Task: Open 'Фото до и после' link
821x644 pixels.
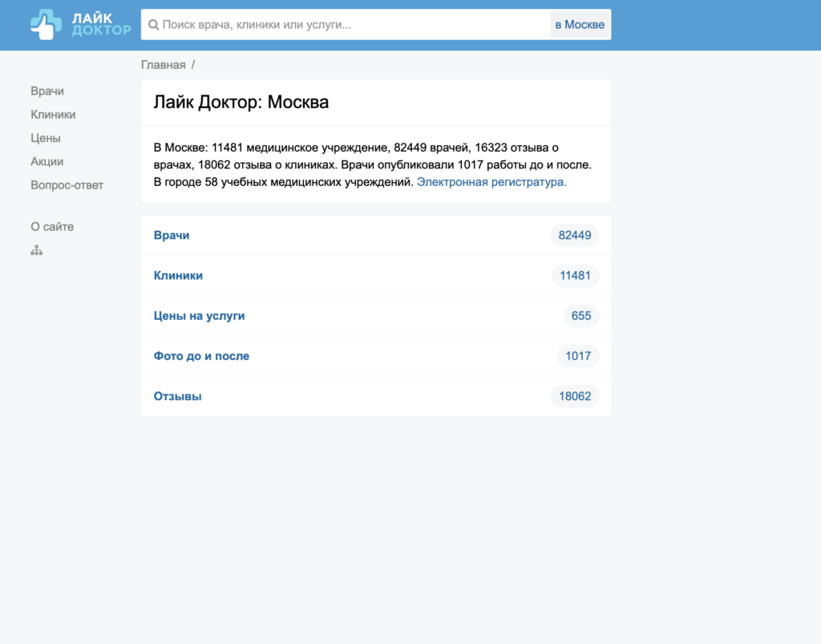Action: pos(201,357)
